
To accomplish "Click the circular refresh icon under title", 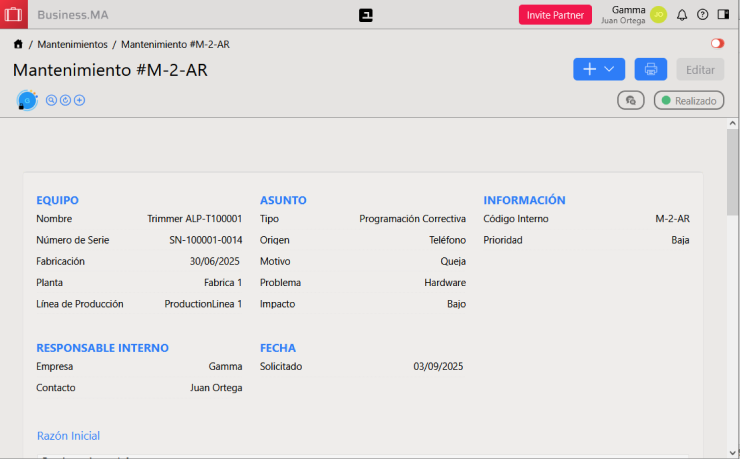I will click(x=66, y=100).
